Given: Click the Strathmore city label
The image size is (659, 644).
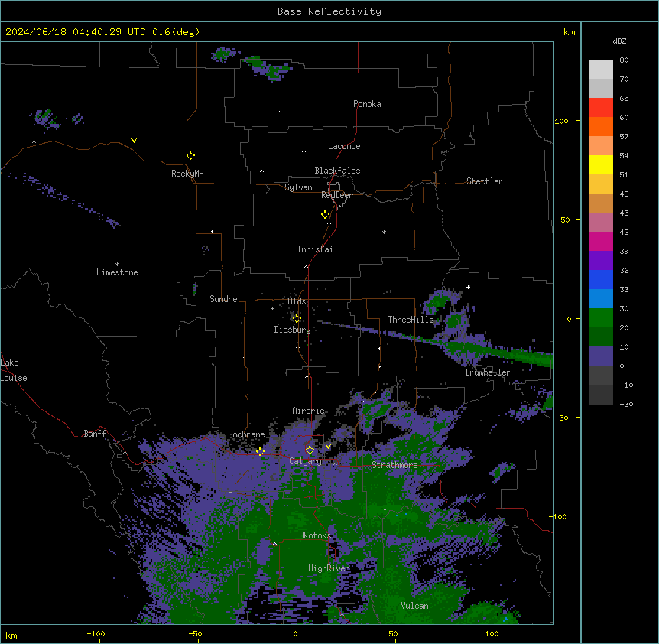Looking at the screenshot, I should 394,465.
